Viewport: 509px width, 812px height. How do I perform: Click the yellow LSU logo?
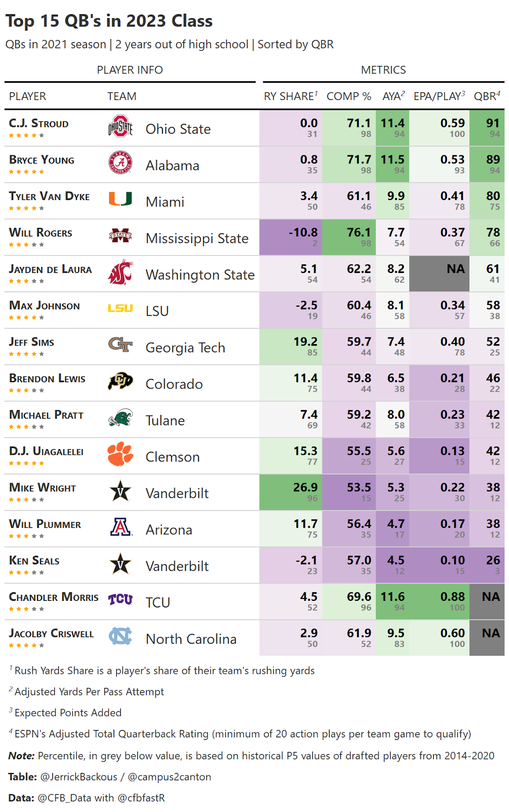point(120,309)
